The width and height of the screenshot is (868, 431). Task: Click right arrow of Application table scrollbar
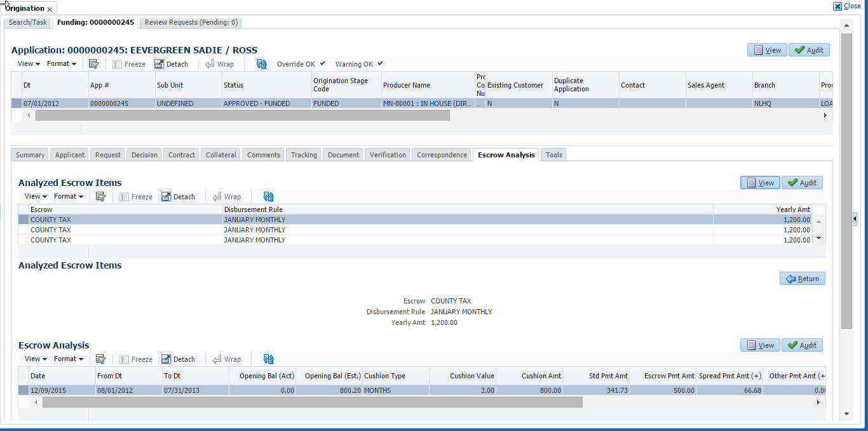825,116
